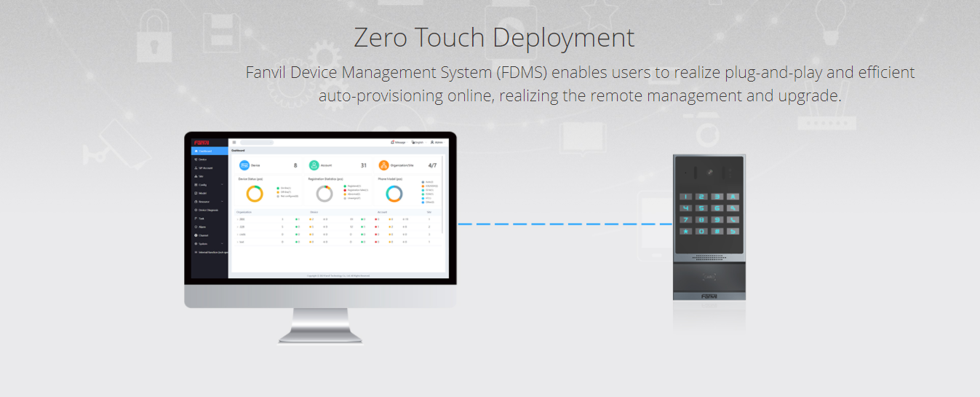Open the Message notifications in FDMS header
Image resolution: width=980 pixels, height=397 pixels.
pos(398,142)
